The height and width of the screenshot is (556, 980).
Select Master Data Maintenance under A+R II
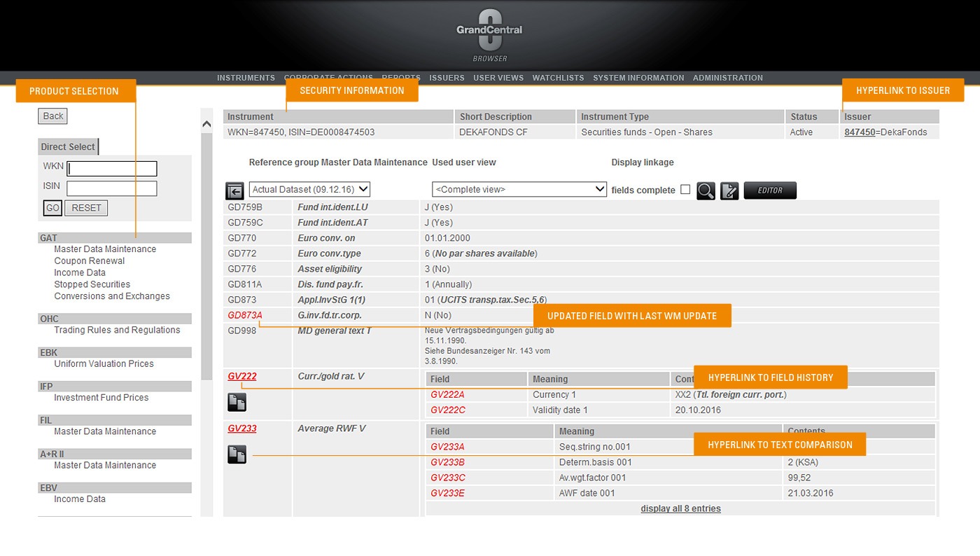pyautogui.click(x=105, y=465)
